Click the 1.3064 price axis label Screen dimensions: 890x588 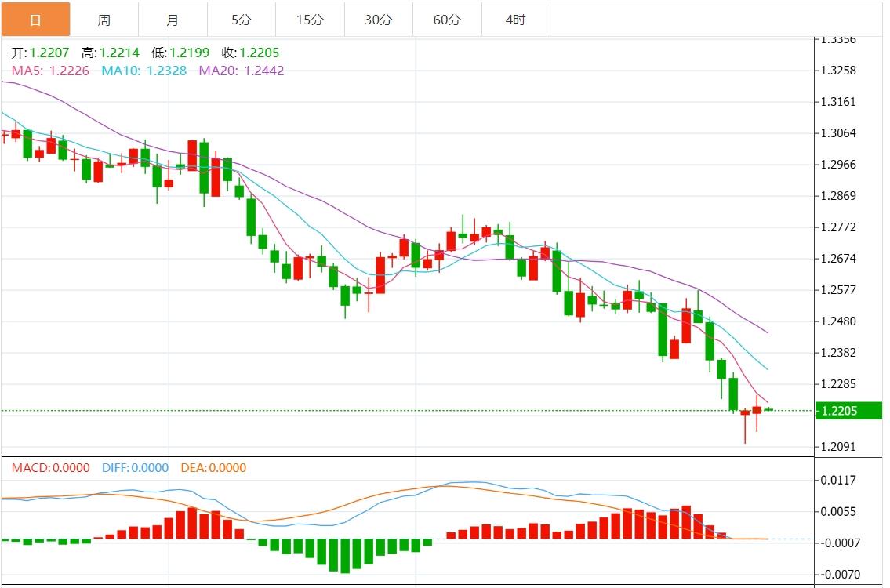click(x=837, y=133)
